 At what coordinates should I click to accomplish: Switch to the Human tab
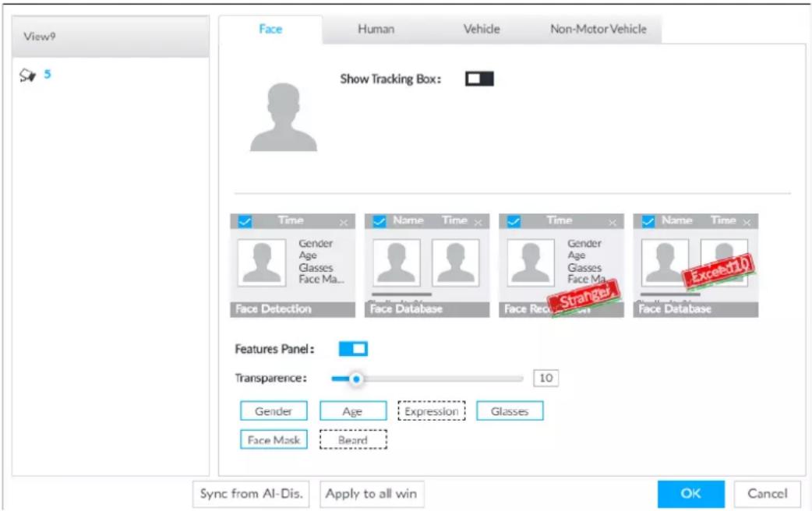376,29
